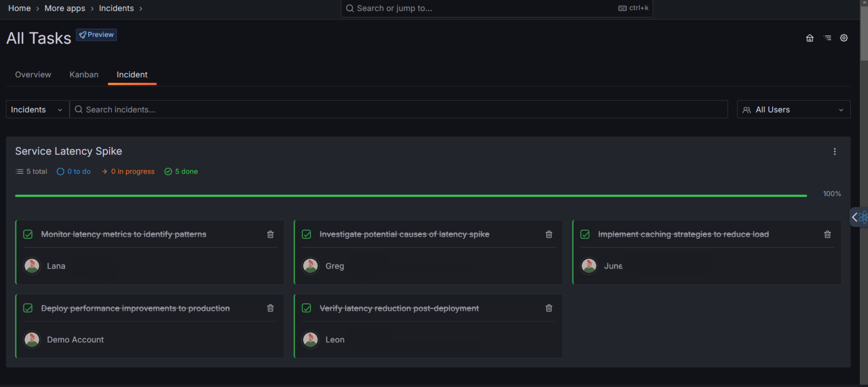Open the Service Latency Spike more options menu

[x=835, y=151]
